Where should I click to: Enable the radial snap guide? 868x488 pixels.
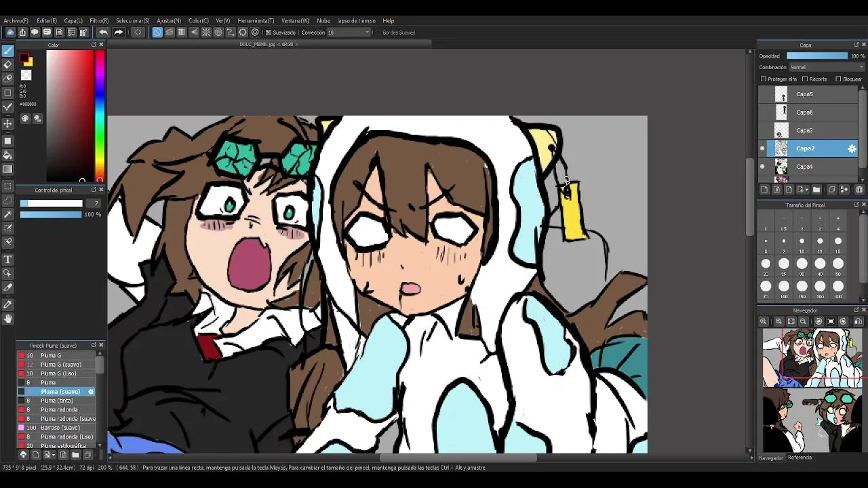pos(206,32)
